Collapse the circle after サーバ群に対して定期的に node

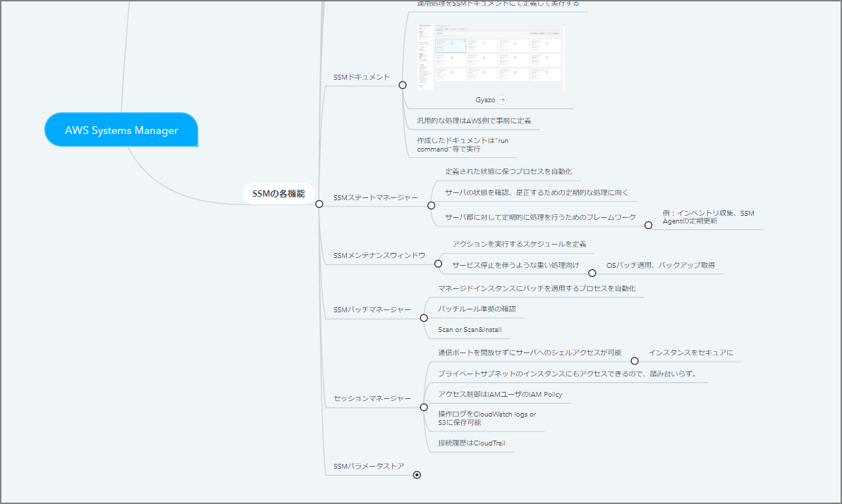[649, 225]
